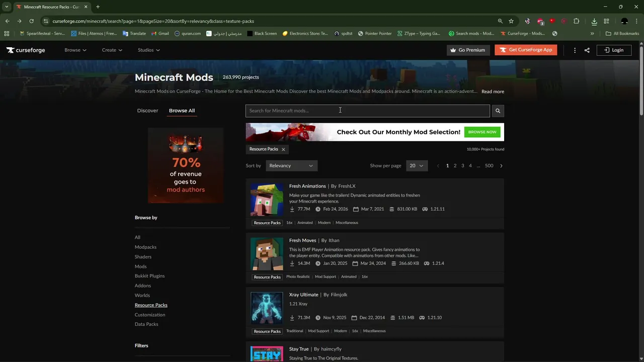Expand the Create menu
This screenshot has height=362, width=644.
(112, 50)
